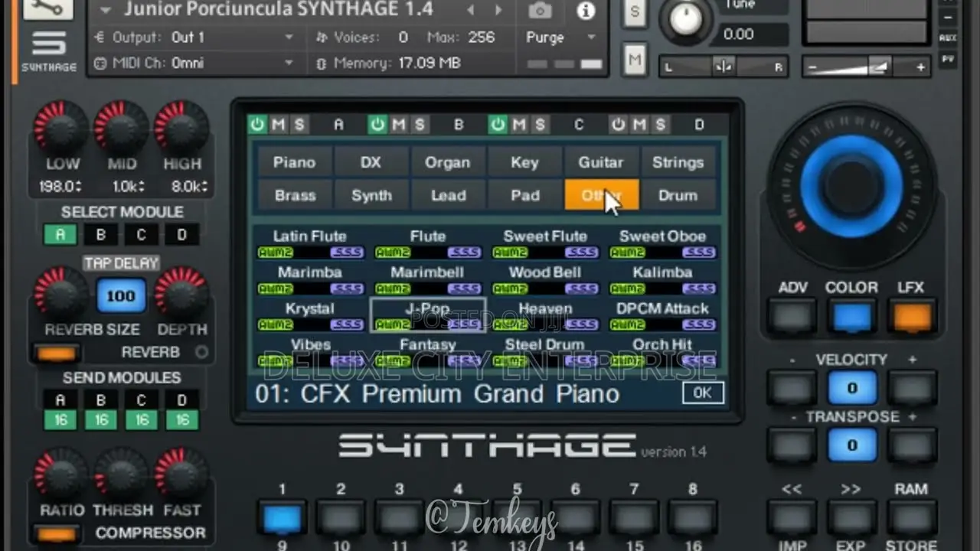Solo layer A in display
Screen dimensions: 980x551
(299, 124)
